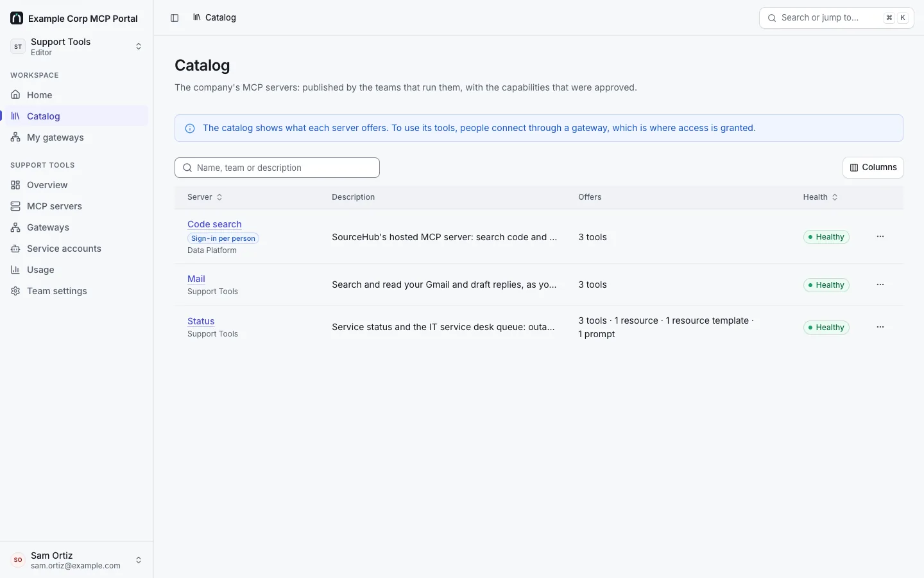This screenshot has height=578, width=924.
Task: Toggle the sidebar panel icon
Action: [x=175, y=18]
